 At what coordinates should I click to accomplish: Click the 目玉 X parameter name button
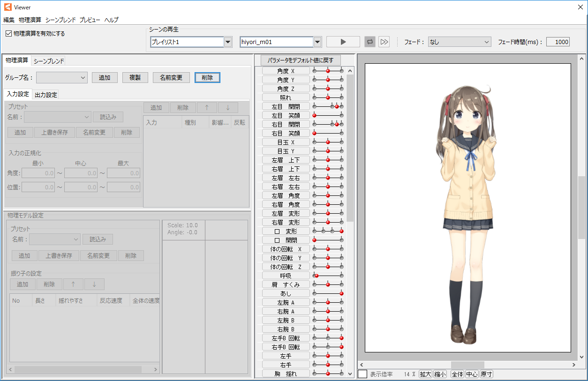pyautogui.click(x=286, y=142)
